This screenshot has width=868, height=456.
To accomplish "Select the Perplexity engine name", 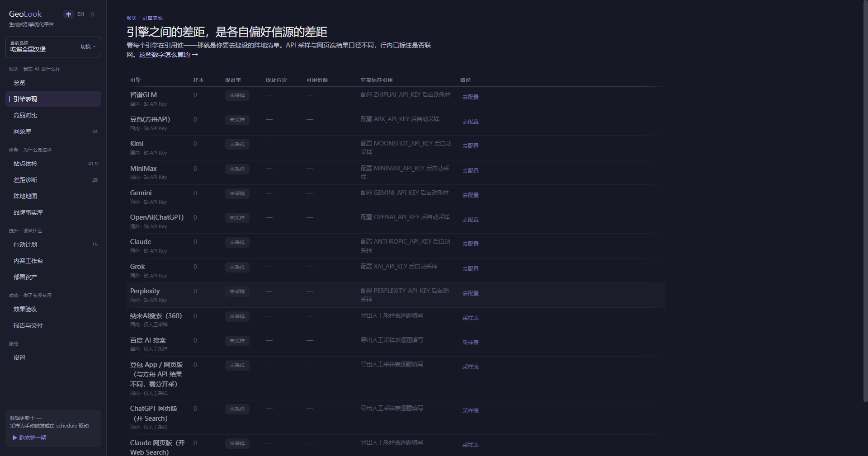I will point(145,291).
